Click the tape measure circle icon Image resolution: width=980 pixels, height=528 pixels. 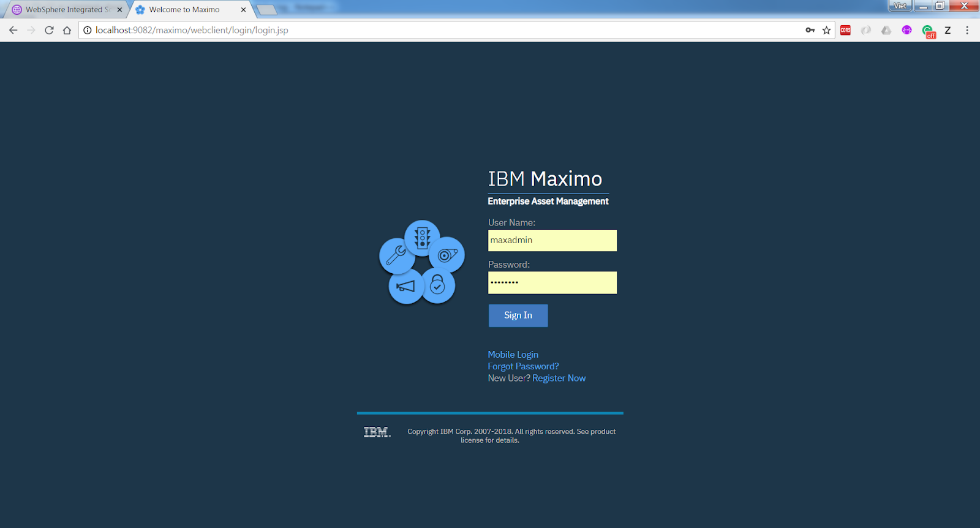[x=447, y=255]
